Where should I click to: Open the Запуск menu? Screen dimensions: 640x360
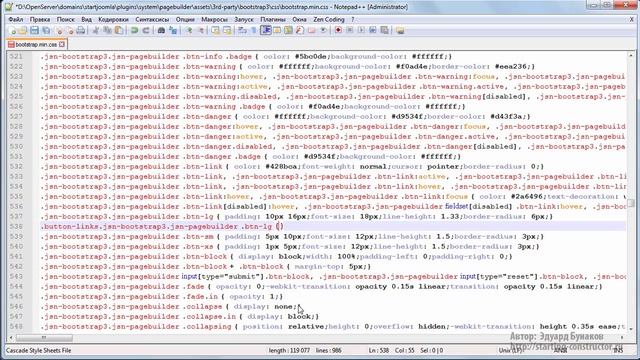pyautogui.click(x=244, y=19)
